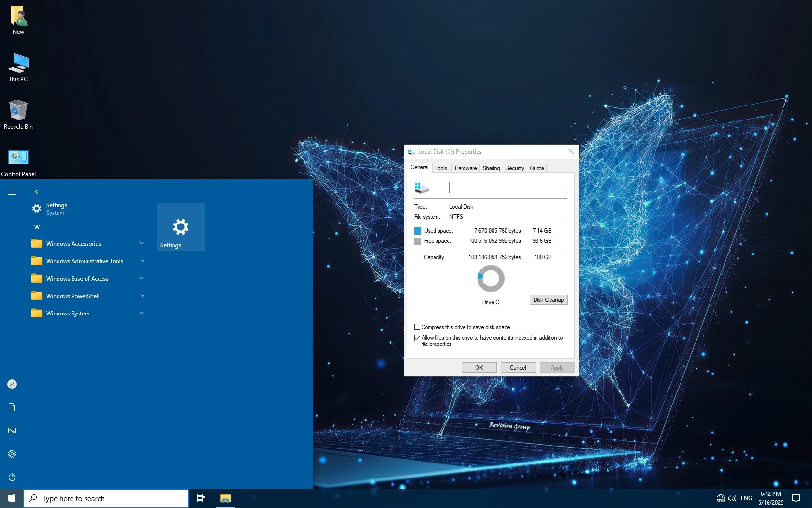Click the Power icon in Start menu
Image resolution: width=812 pixels, height=508 pixels.
point(12,477)
